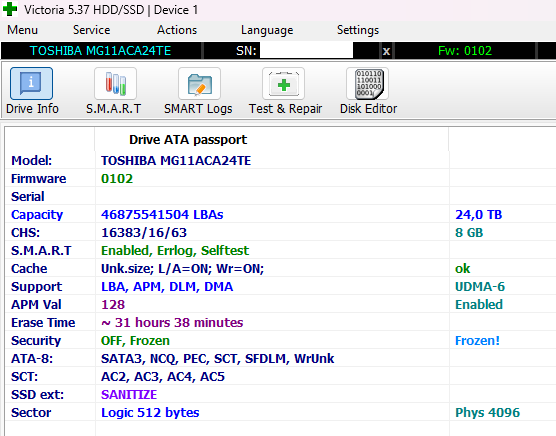Click the Fw: 0102 header label
556x436 pixels.
[465, 51]
